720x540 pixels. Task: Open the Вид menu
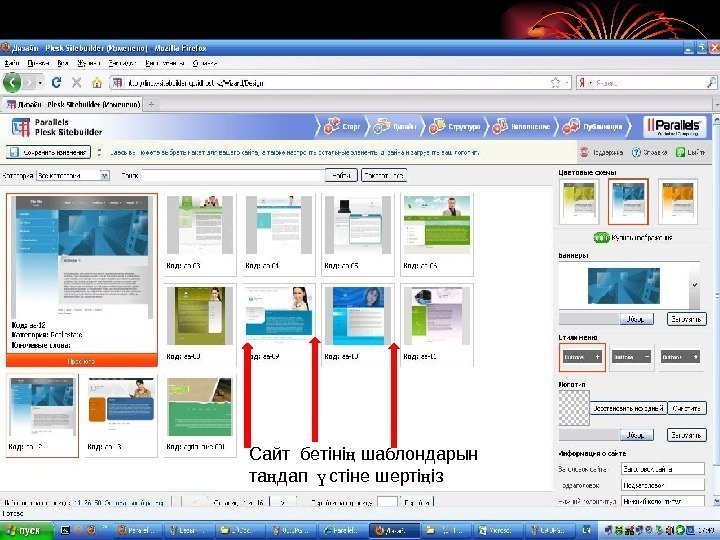tap(63, 63)
